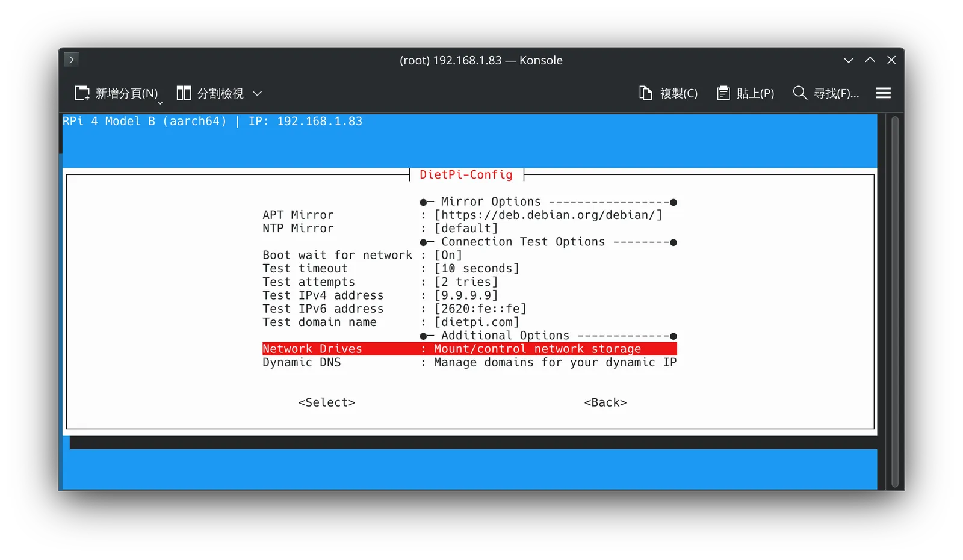
Task: Click the New Tab (新增分頁) toolbar button
Action: pyautogui.click(x=117, y=93)
